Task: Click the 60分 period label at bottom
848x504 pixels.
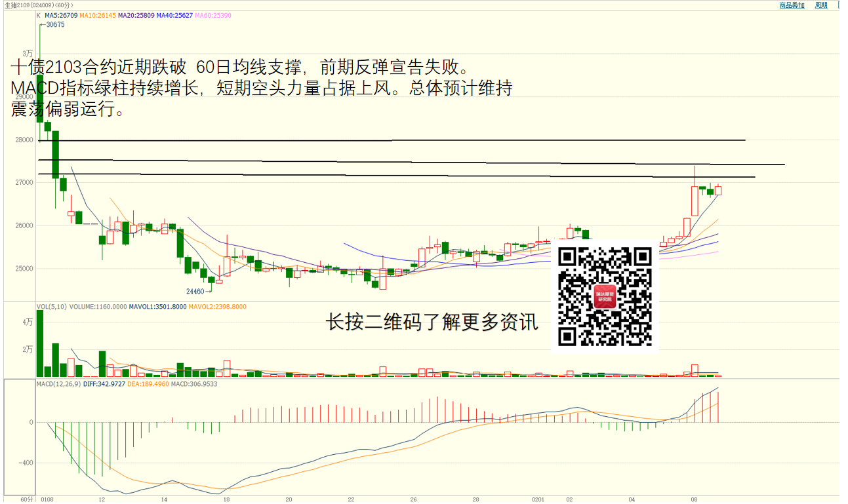Action: point(26,499)
